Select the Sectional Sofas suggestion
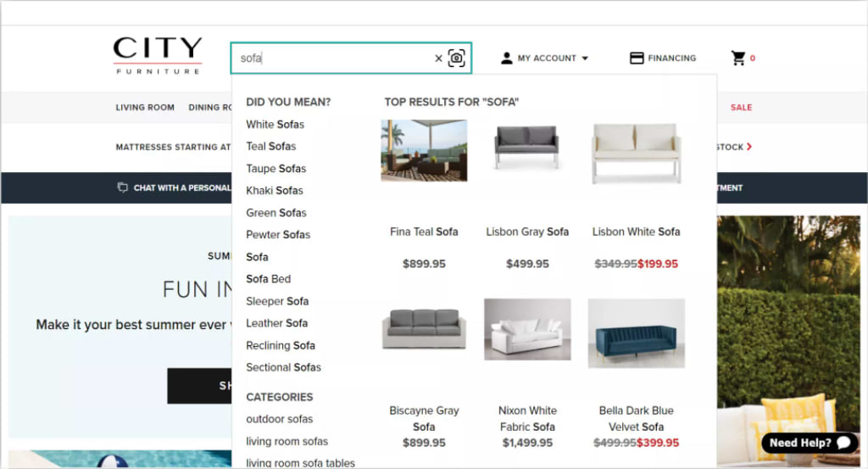Viewport: 868px width, 469px height. pos(283,367)
